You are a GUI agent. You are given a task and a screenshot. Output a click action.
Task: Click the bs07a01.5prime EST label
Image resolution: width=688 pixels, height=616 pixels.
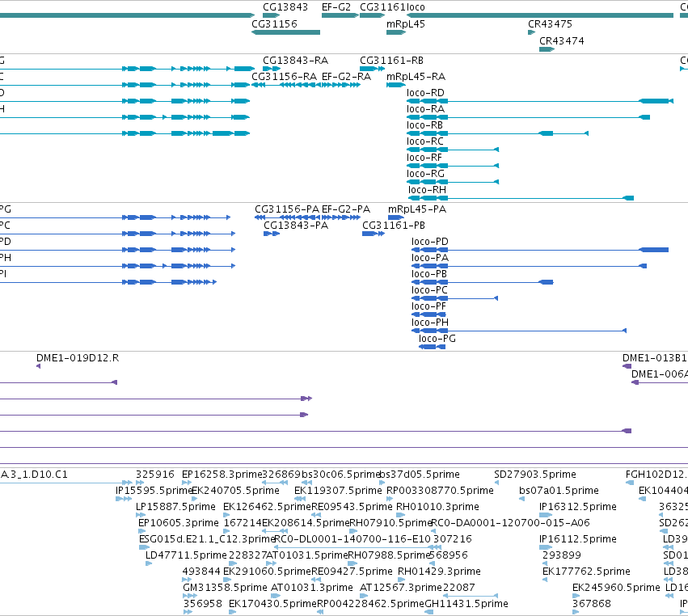559,491
